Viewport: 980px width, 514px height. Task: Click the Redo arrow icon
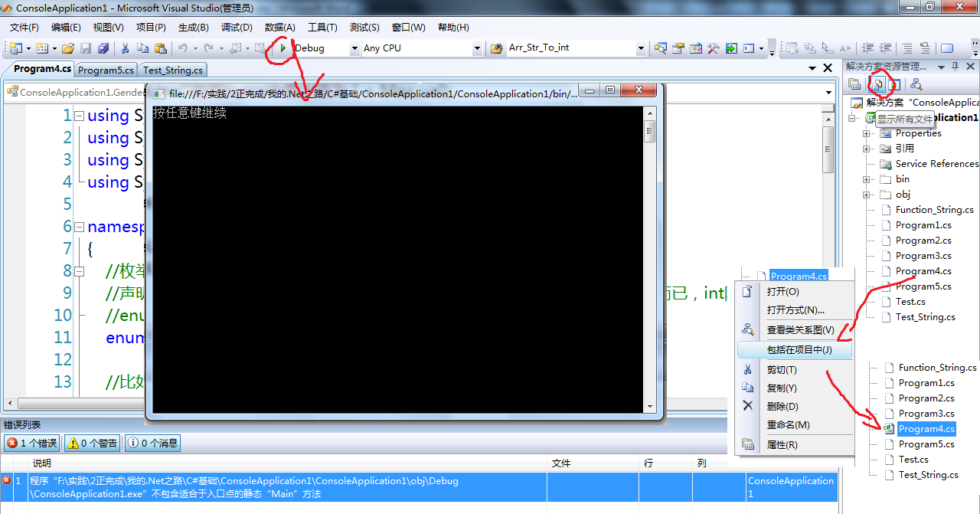point(209,48)
